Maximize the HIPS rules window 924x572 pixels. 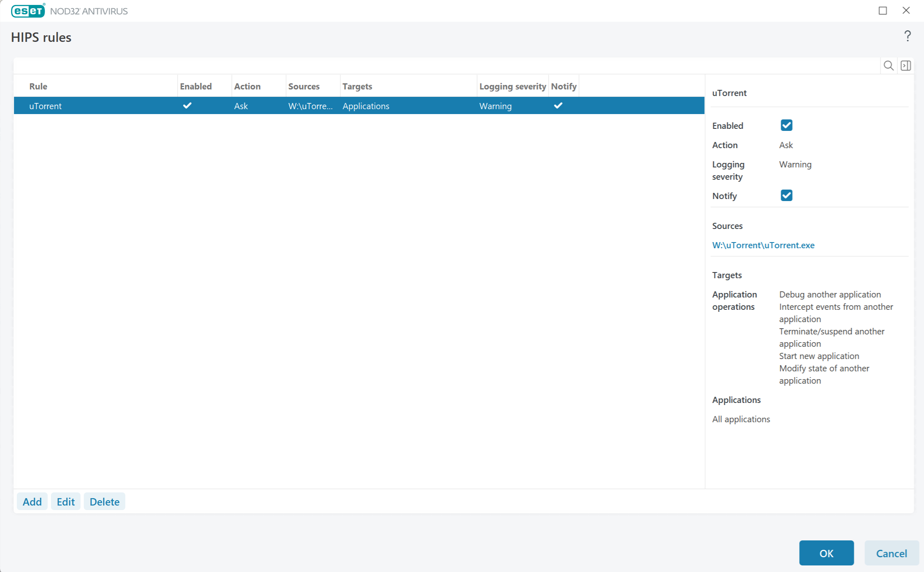[x=883, y=11]
